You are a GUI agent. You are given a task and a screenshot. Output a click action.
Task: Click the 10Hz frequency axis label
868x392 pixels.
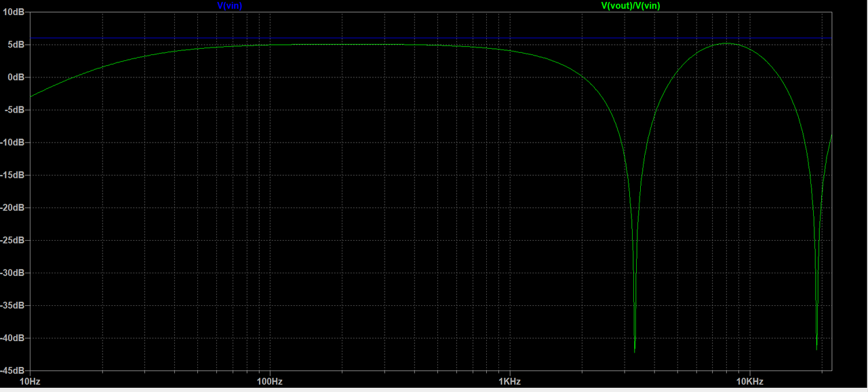(29, 382)
